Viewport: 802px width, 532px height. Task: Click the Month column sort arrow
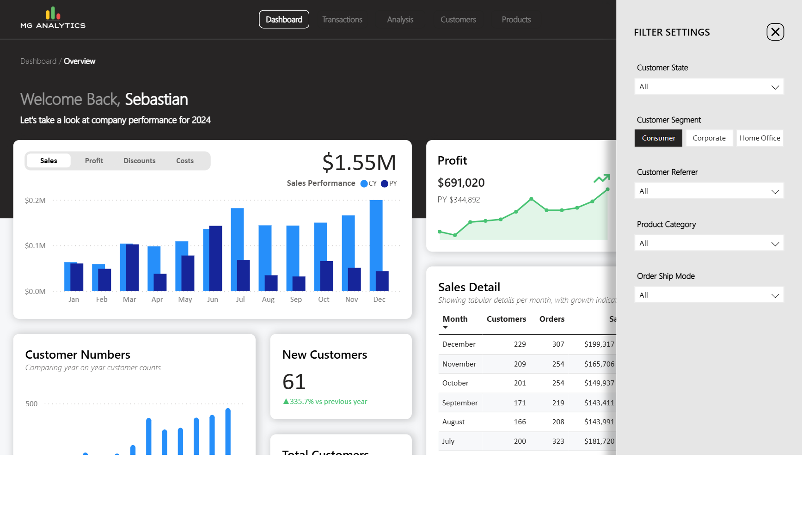(445, 327)
